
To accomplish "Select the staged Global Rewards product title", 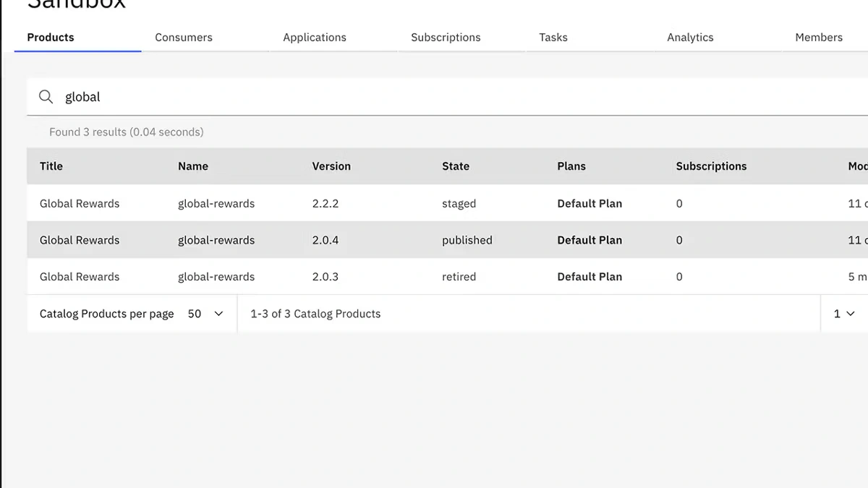I will pyautogui.click(x=80, y=204).
